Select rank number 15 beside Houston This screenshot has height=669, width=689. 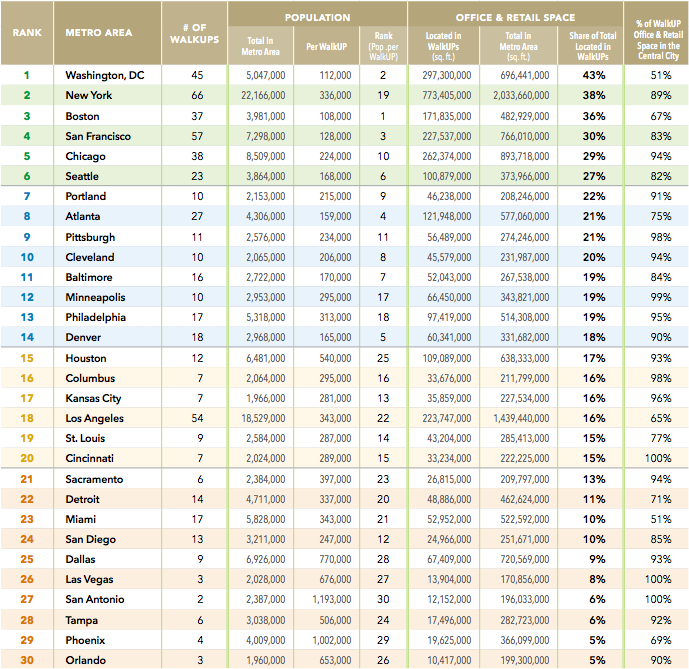tap(27, 358)
